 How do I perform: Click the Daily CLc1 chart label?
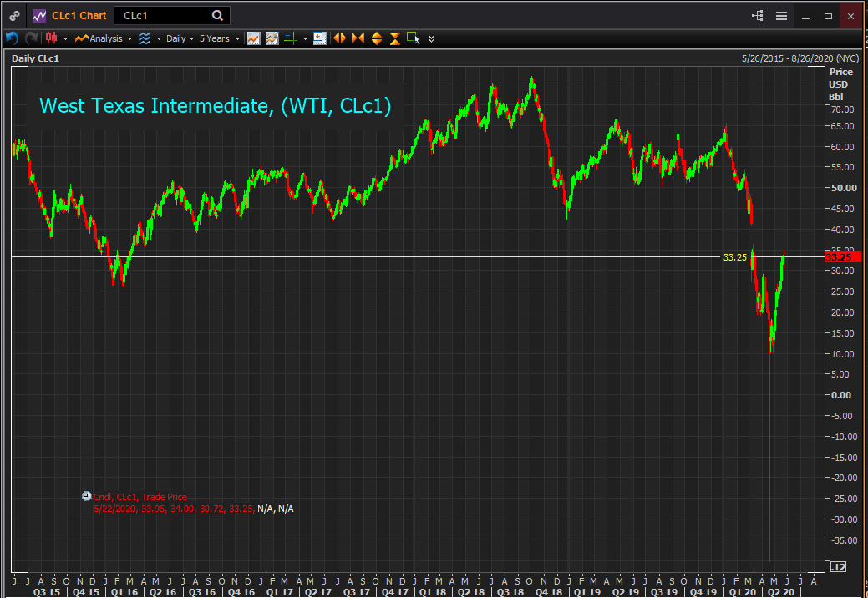point(35,58)
